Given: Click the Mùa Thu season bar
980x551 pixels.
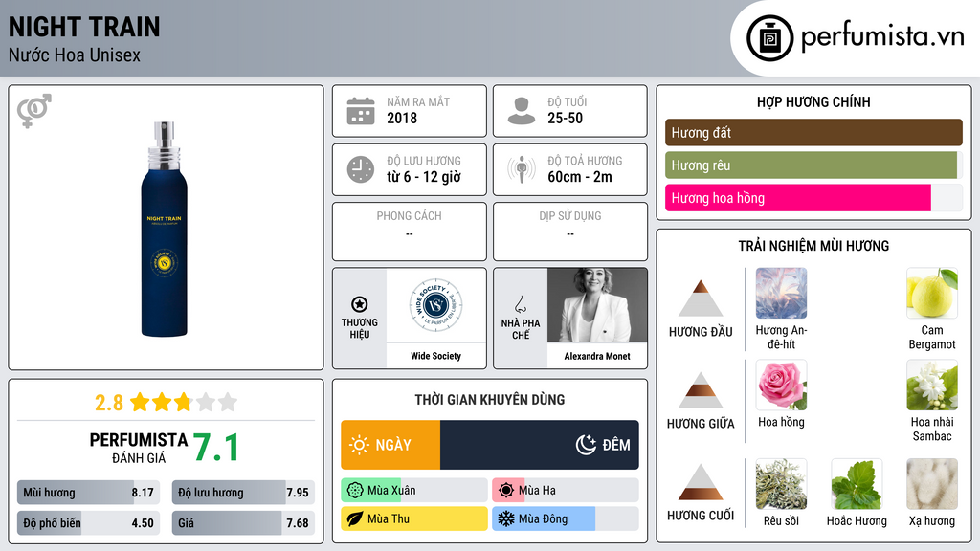Looking at the screenshot, I should coord(413,518).
